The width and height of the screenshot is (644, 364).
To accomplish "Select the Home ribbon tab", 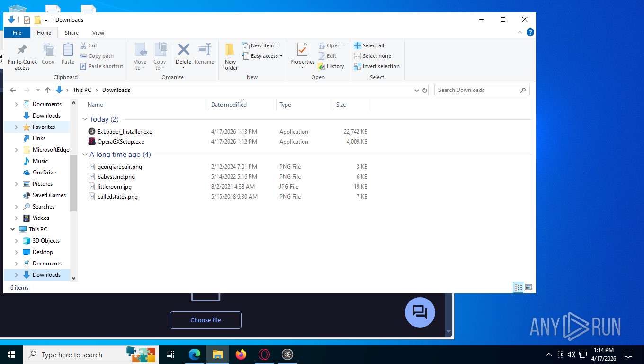I will click(x=44, y=33).
